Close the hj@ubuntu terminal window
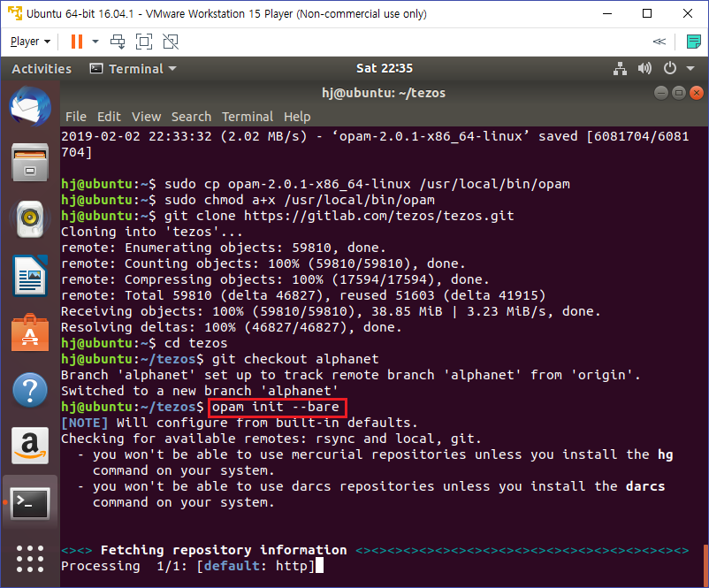 pos(697,93)
